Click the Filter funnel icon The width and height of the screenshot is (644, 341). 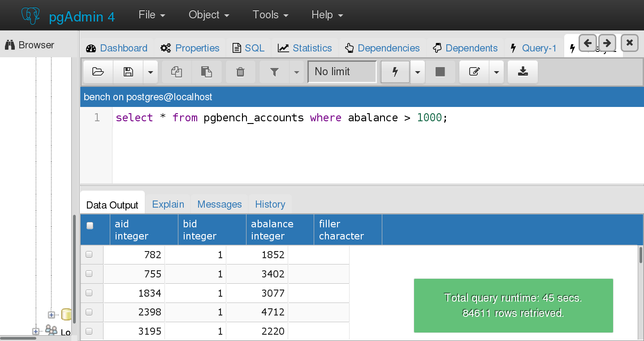[274, 72]
